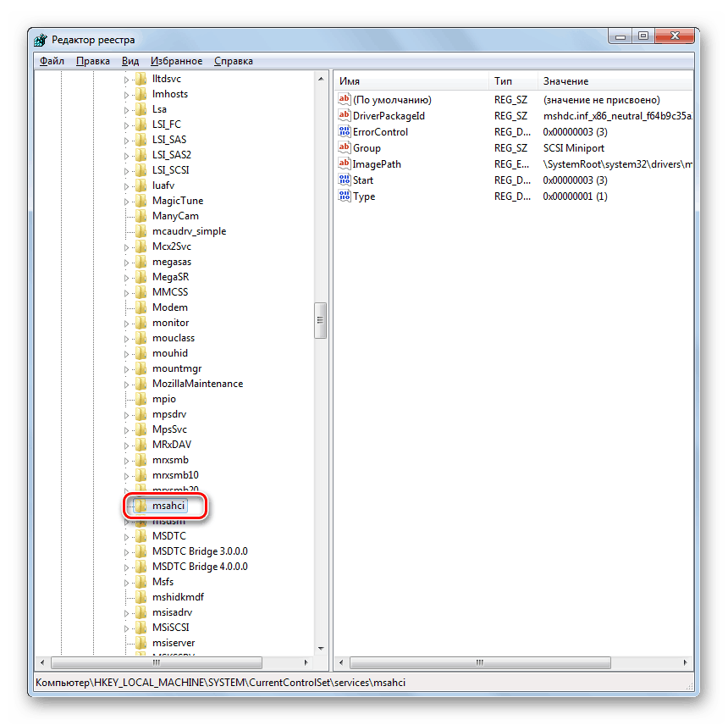The height and width of the screenshot is (725, 728).
Task: Click the folder icon of mpio
Action: click(x=141, y=399)
